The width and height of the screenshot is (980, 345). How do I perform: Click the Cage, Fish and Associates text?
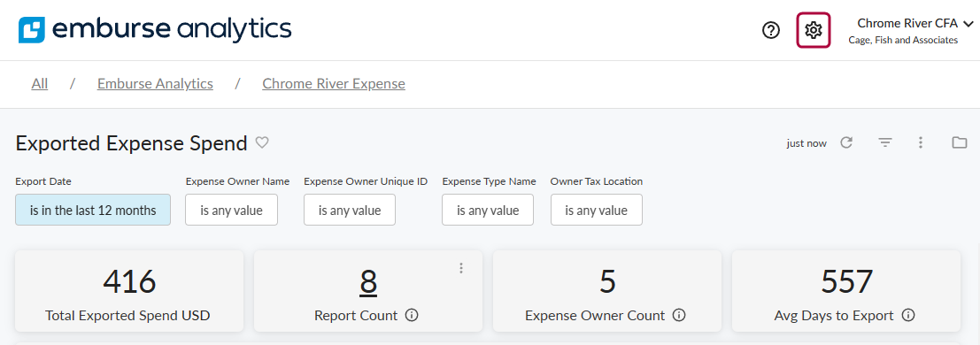pos(903,40)
